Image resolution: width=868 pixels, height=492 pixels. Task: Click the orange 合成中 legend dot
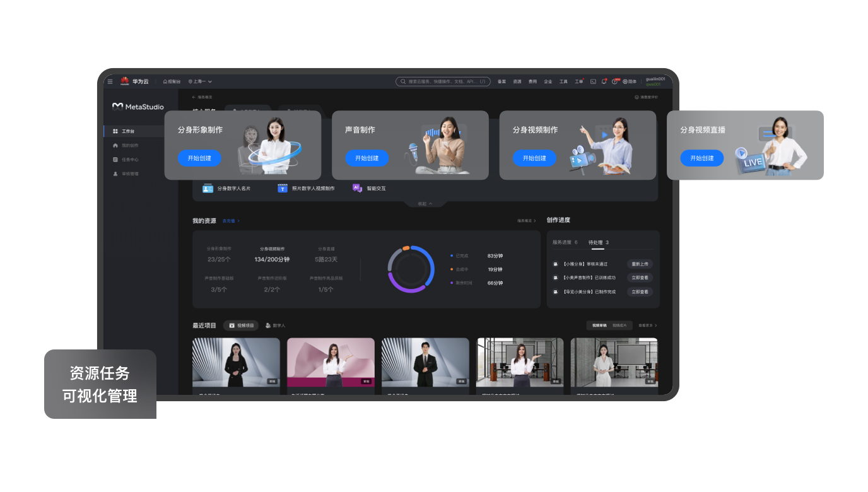click(452, 269)
